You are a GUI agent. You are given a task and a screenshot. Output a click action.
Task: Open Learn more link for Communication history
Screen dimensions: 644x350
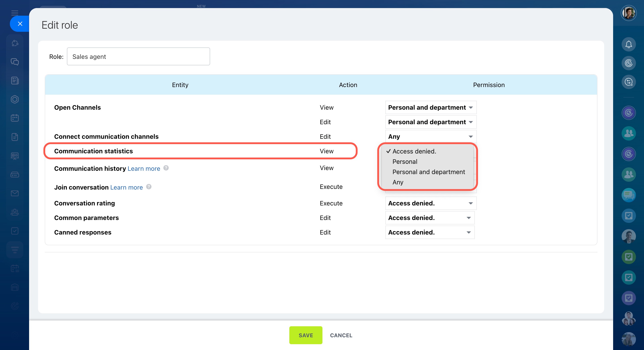coord(144,169)
